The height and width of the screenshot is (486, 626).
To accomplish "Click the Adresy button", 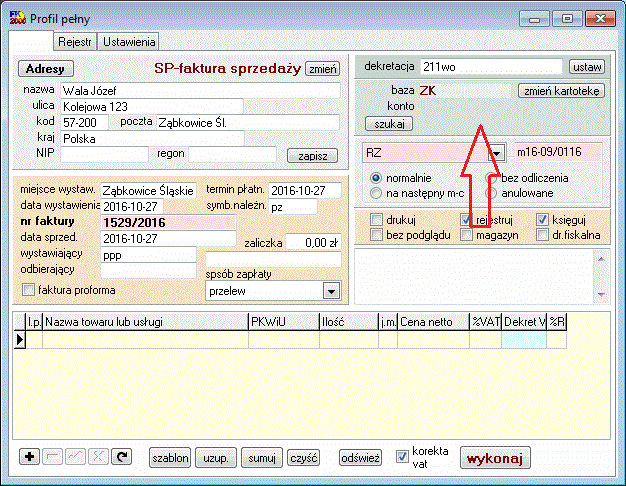I will tap(46, 69).
